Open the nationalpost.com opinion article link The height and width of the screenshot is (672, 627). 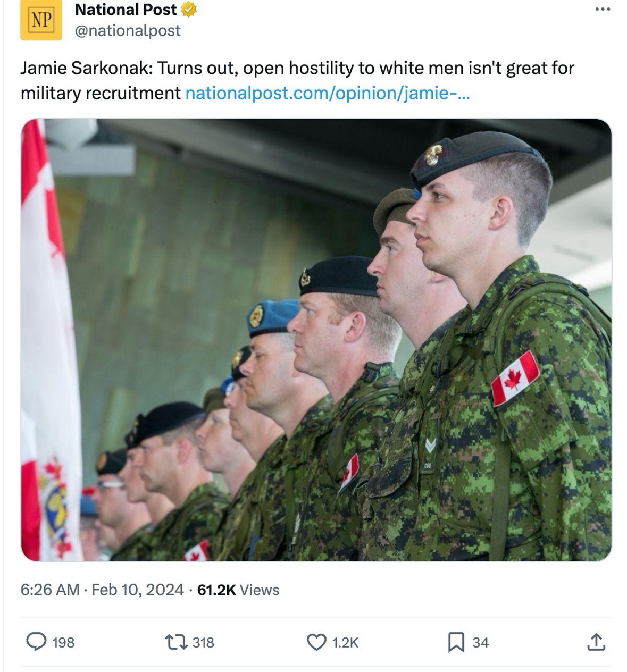coord(327,93)
